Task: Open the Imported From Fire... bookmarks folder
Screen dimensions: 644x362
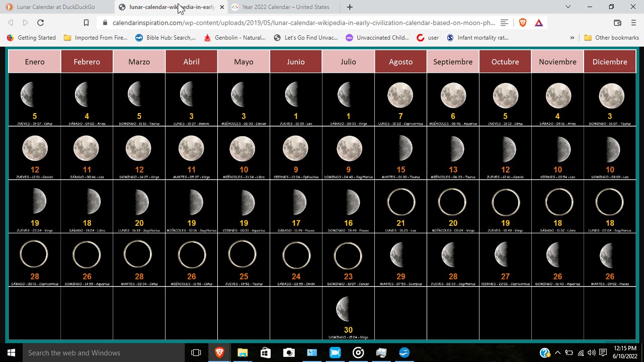Action: pyautogui.click(x=96, y=38)
